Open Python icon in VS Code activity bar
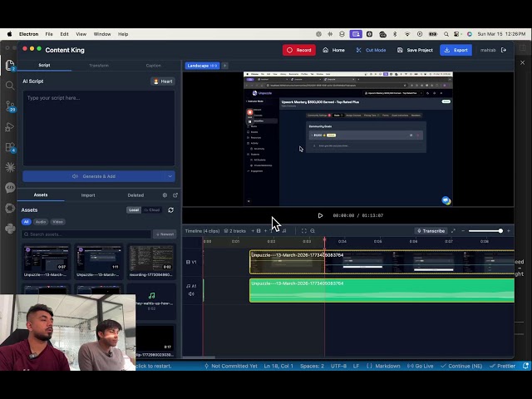Viewport: 532px width, 399px height. coord(10,229)
